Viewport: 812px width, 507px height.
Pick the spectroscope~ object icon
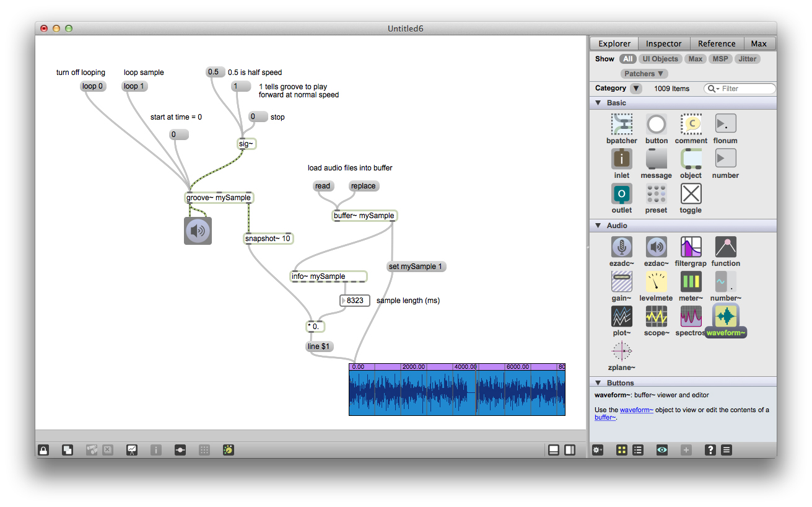point(691,317)
